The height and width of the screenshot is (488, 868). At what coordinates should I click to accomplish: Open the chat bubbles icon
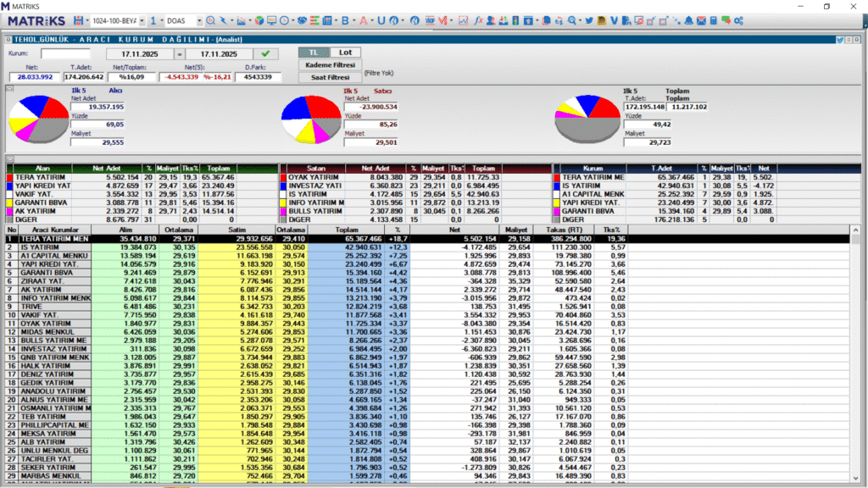pyautogui.click(x=726, y=20)
